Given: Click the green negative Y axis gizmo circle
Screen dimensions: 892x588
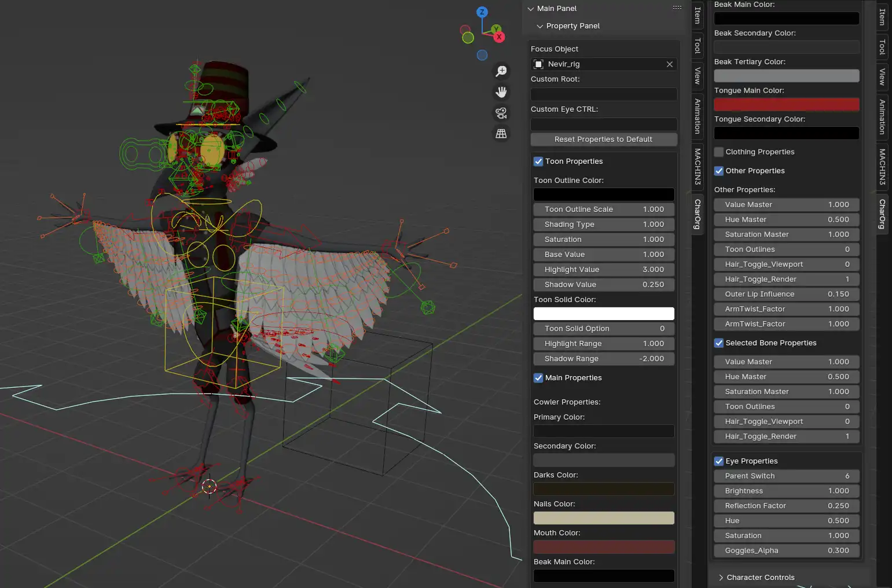Looking at the screenshot, I should [x=468, y=38].
